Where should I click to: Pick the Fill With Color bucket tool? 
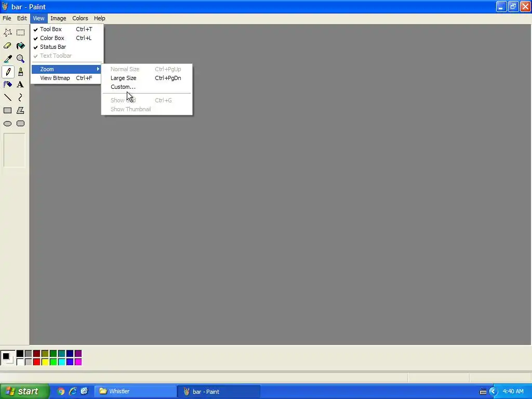[21, 46]
